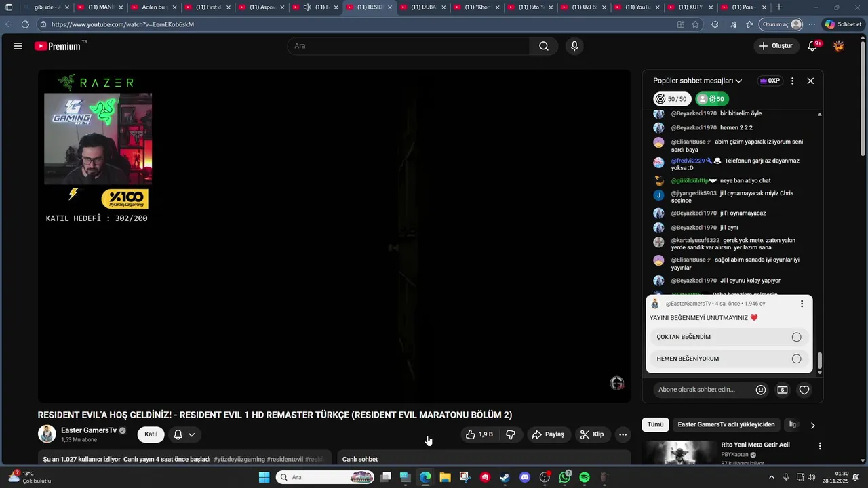Viewport: 868px width, 488px height.
Task: Toggle the green 50 members chip
Action: click(x=712, y=99)
